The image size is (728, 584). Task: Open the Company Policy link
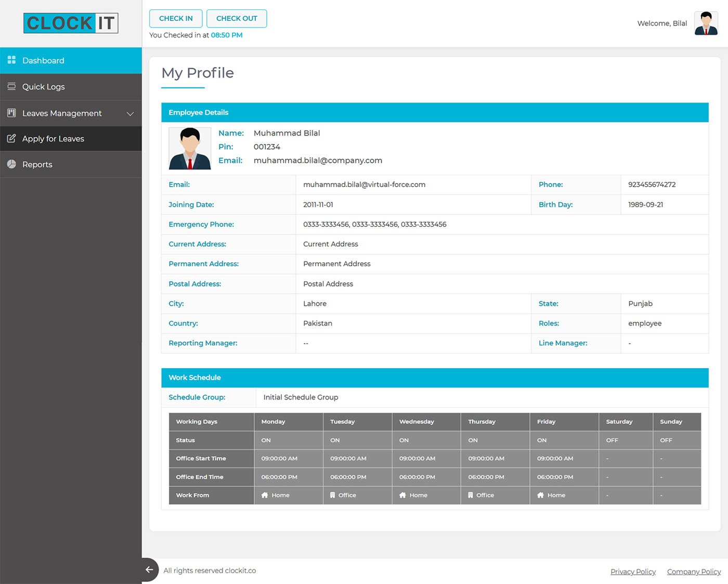694,572
